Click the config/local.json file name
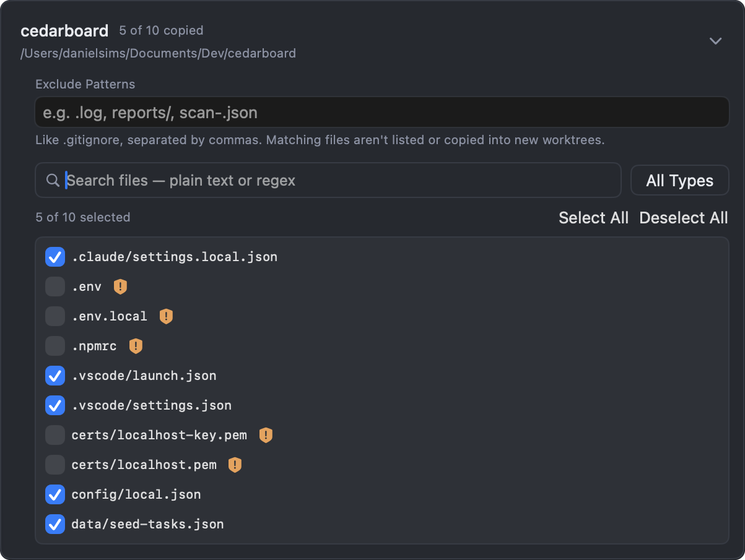 [x=136, y=494]
